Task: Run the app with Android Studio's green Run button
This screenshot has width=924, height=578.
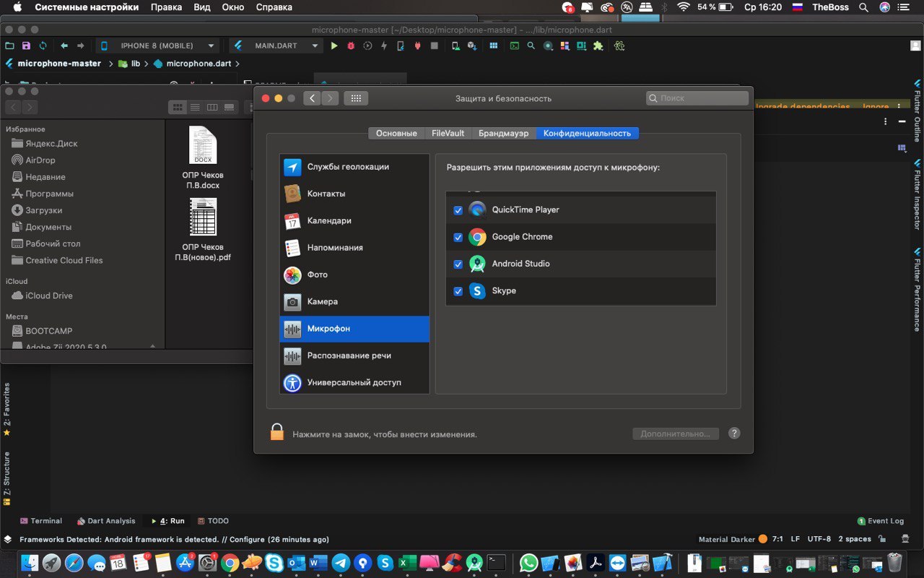Action: (334, 46)
